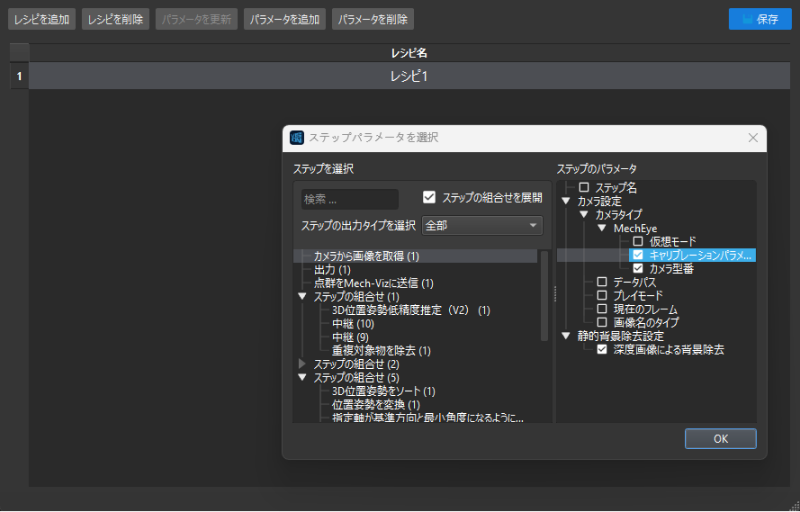800x512 pixels.
Task: Click the パラメータを削除 button
Action: [373, 19]
